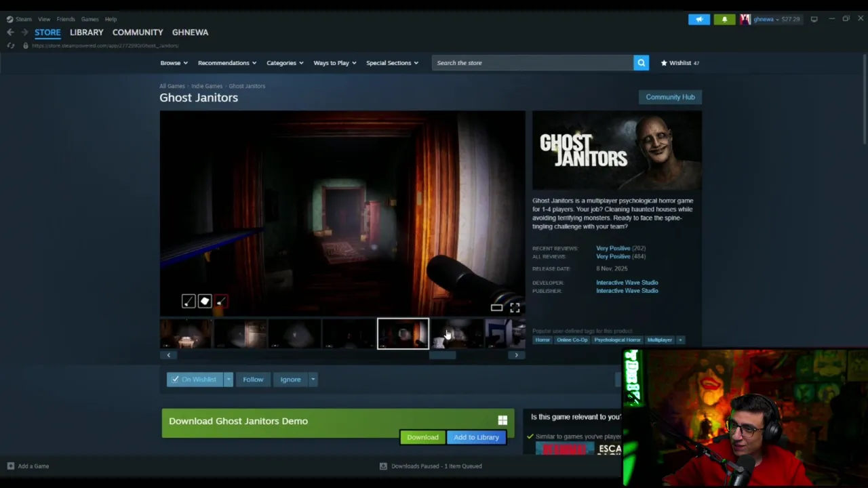
Task: Expand the On Wishlist dropdown arrow
Action: [x=229, y=380]
